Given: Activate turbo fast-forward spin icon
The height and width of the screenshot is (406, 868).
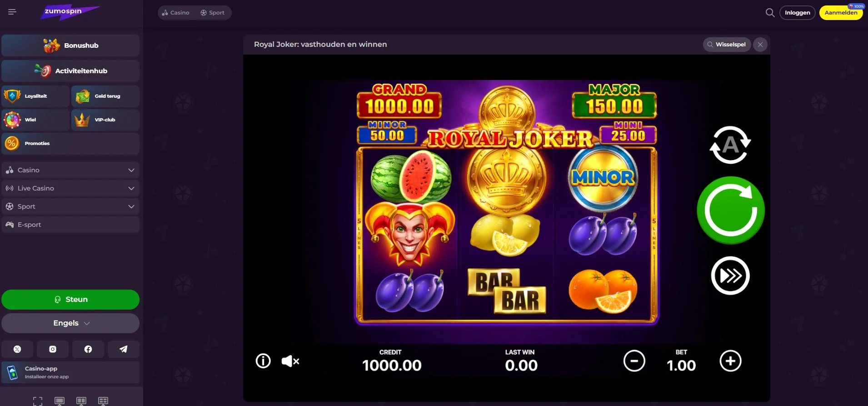Looking at the screenshot, I should [x=730, y=276].
